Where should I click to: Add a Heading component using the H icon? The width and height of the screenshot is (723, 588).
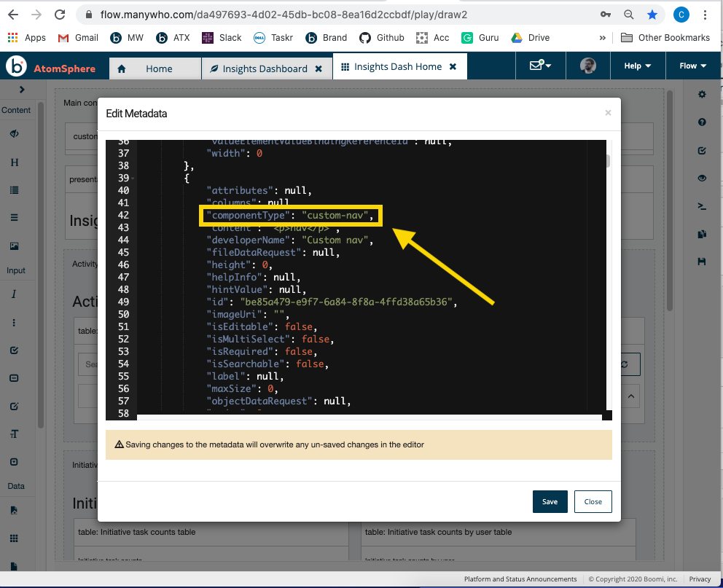15,162
